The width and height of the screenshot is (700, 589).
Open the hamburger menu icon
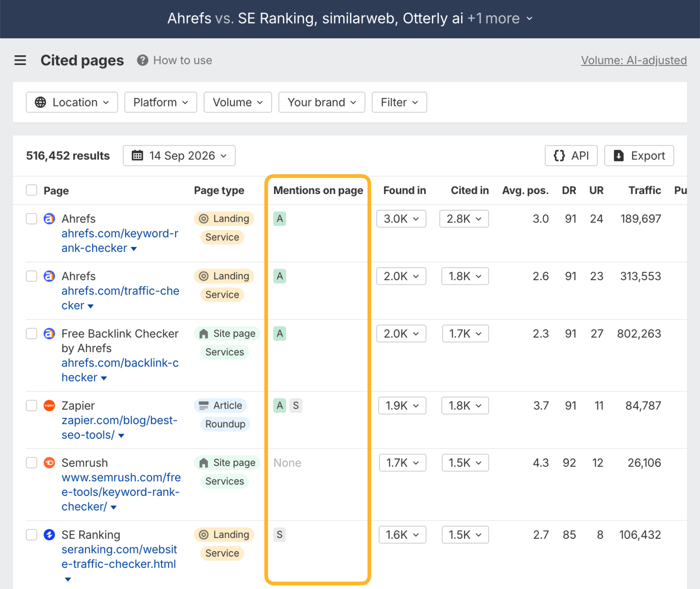click(20, 60)
